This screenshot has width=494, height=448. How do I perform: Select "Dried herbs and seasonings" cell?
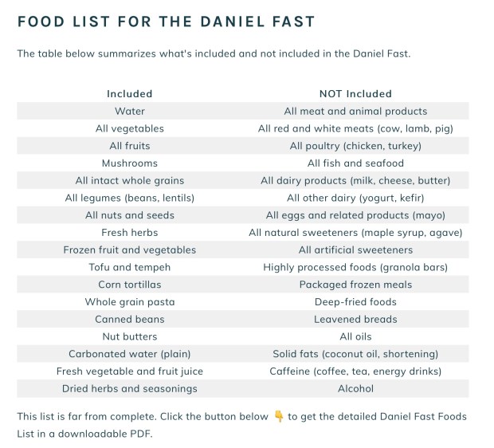coord(130,389)
